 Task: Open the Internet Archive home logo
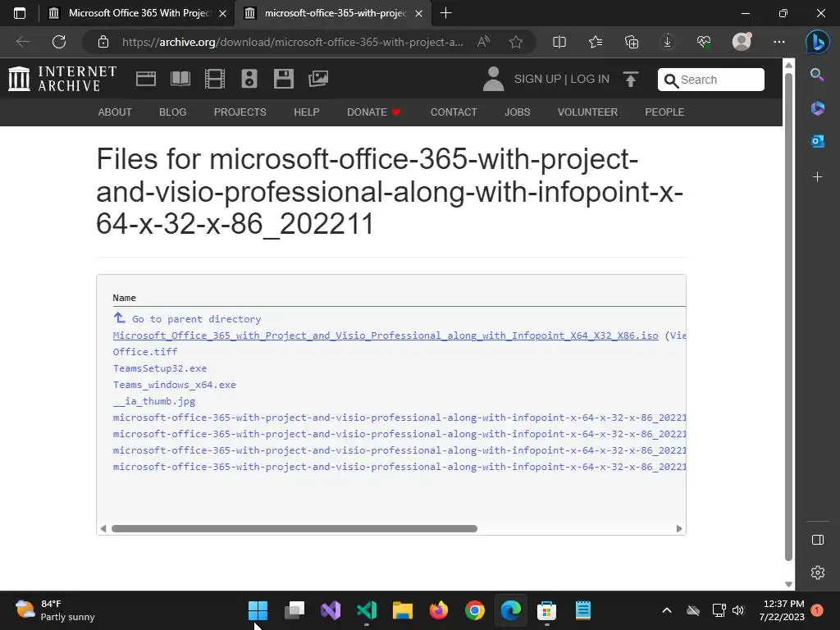coord(62,79)
